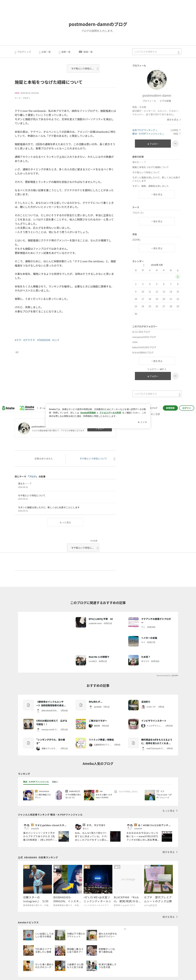The width and height of the screenshot is (196, 980).
Task: Open 韓流・K-POPファンジャンル ranking link in profile
Action: [148, 134]
